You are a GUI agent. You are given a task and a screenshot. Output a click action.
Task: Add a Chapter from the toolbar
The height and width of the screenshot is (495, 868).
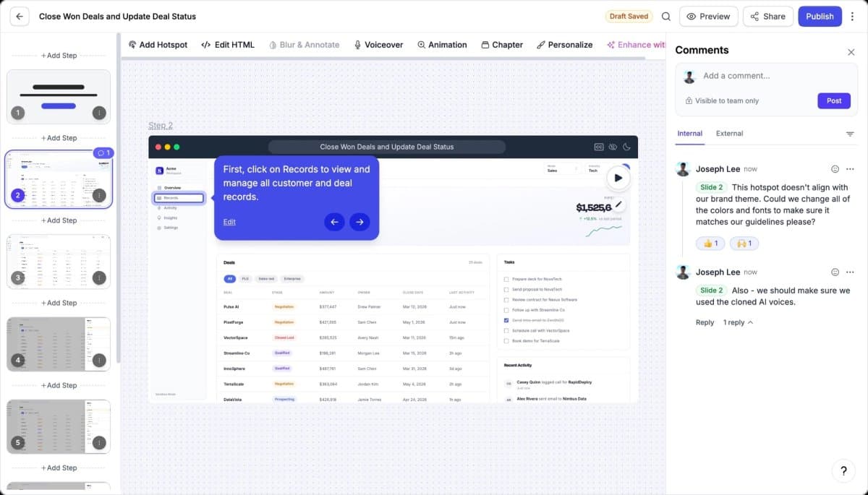pos(502,45)
